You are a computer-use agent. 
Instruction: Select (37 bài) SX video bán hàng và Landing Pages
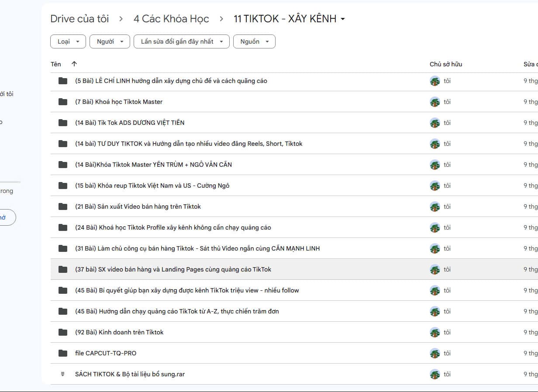[x=173, y=269]
